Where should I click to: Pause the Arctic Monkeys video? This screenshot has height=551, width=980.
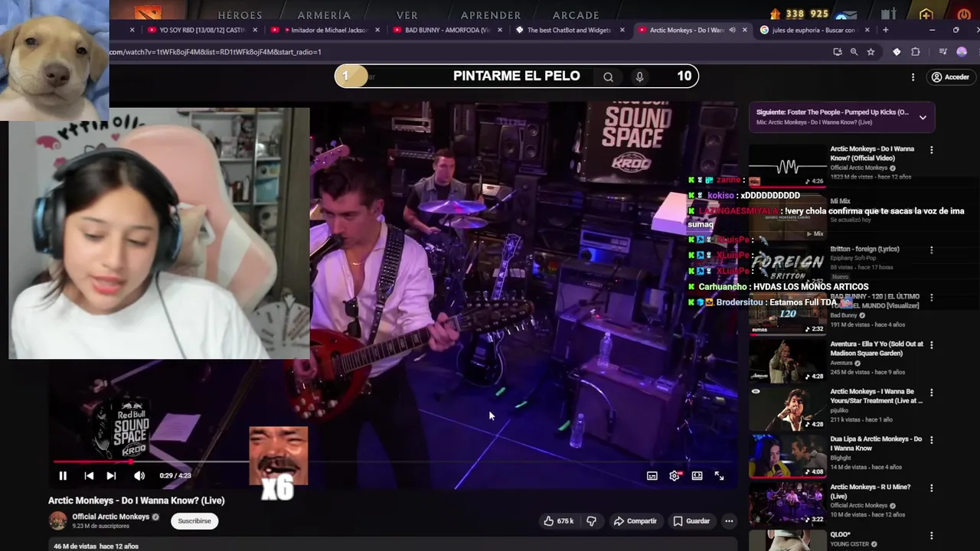click(x=63, y=476)
